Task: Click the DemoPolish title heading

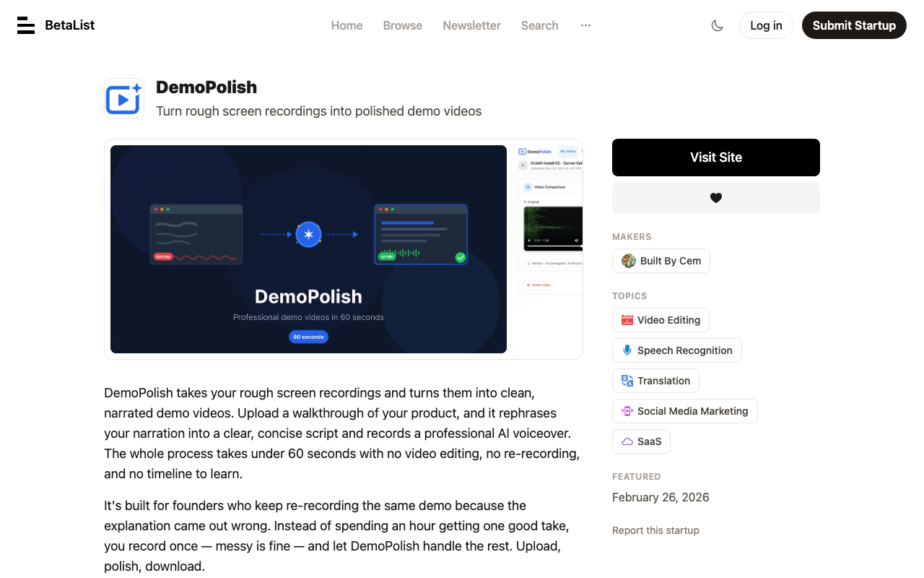Action: (x=206, y=87)
